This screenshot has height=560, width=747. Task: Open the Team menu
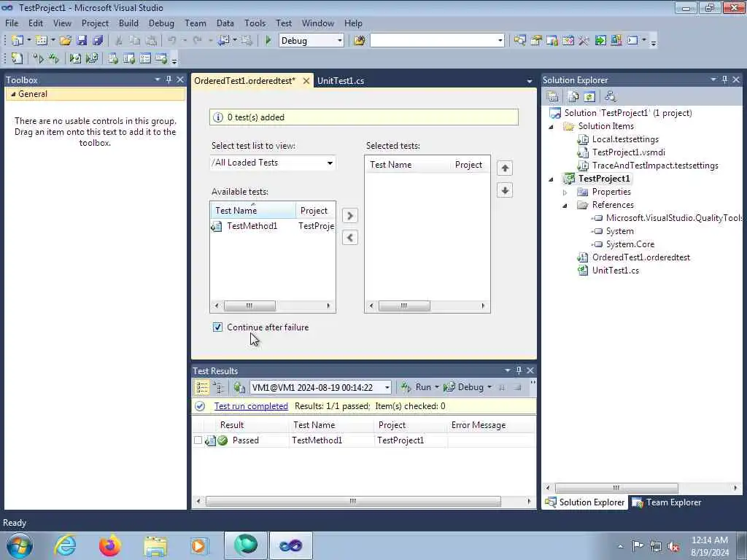click(196, 23)
